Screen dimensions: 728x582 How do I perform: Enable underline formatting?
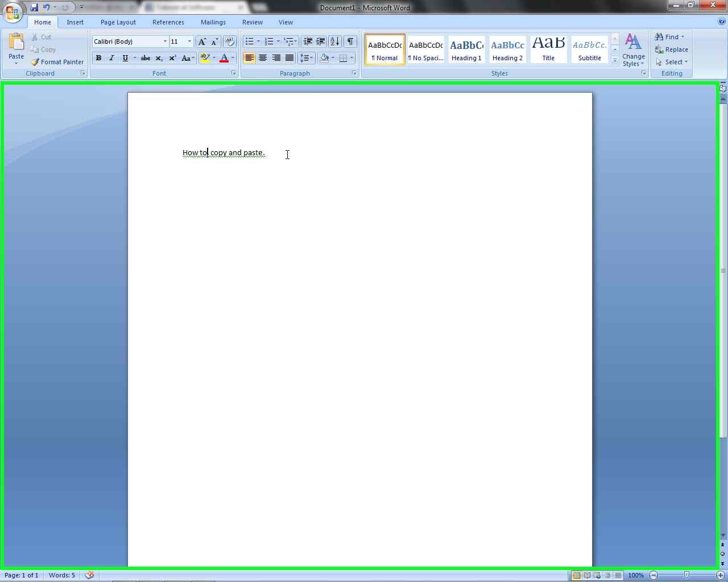point(125,58)
